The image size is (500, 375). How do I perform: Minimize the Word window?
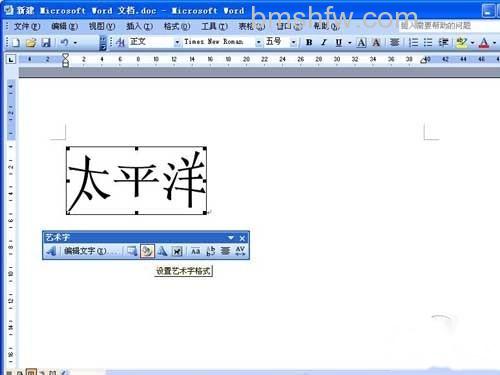coord(488,11)
